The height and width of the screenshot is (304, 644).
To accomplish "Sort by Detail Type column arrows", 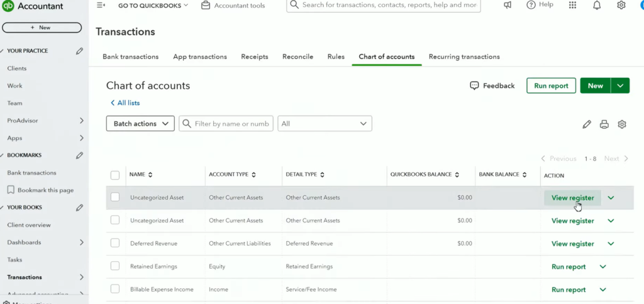I will pyautogui.click(x=323, y=175).
